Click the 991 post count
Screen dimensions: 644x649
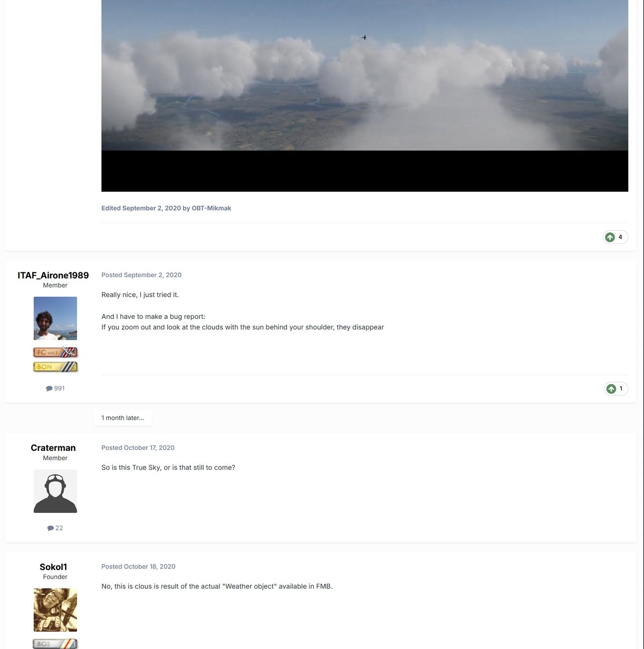coord(59,388)
